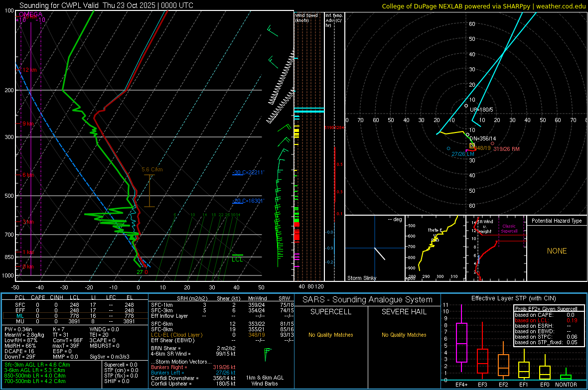Click the 'PW = 0.34in' value
588x390 pixels.
[18, 329]
